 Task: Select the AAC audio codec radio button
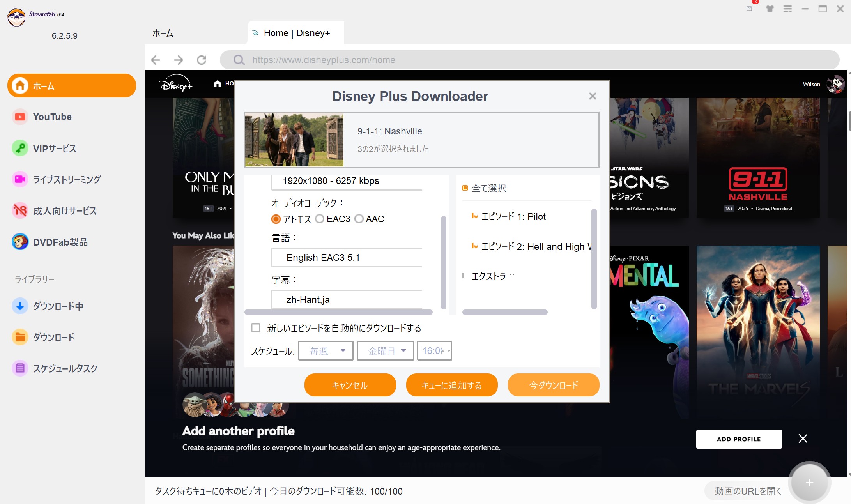(x=359, y=219)
